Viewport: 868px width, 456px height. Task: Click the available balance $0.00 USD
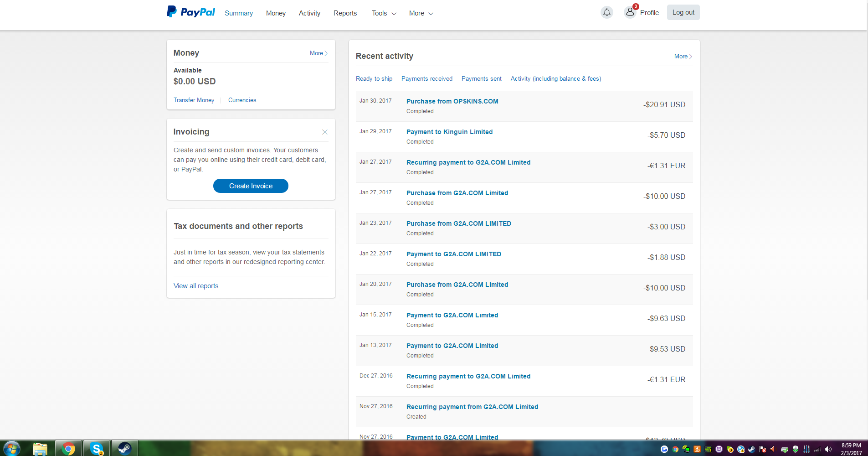pyautogui.click(x=195, y=82)
